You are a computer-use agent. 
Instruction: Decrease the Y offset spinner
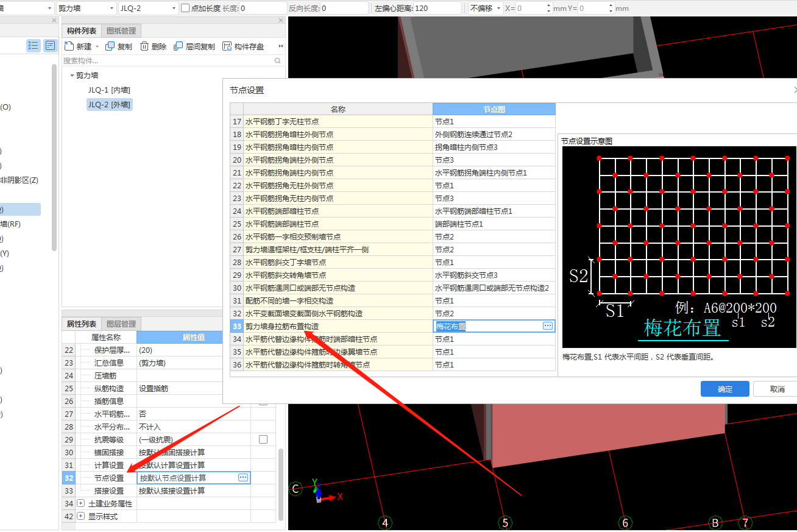pyautogui.click(x=610, y=11)
